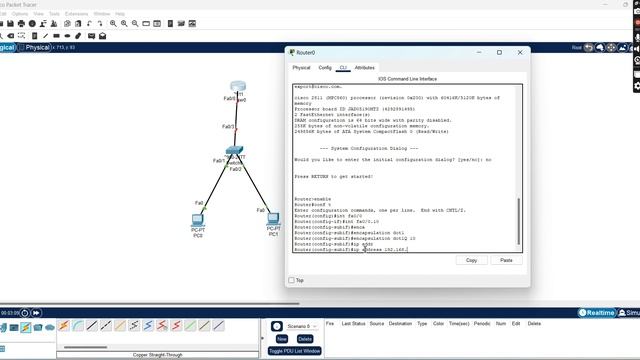Click the Paste icon in main toolbar
640x360 pixels.
78,24
